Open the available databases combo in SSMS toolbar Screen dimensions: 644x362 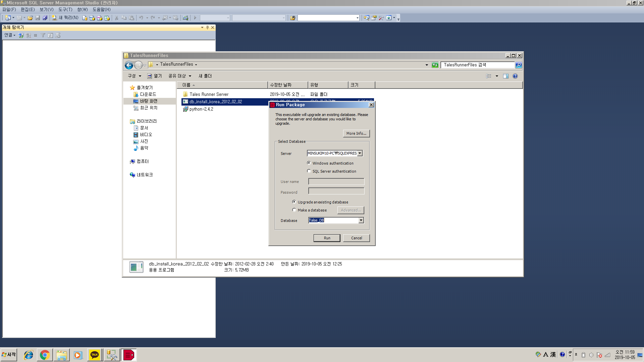[259, 18]
